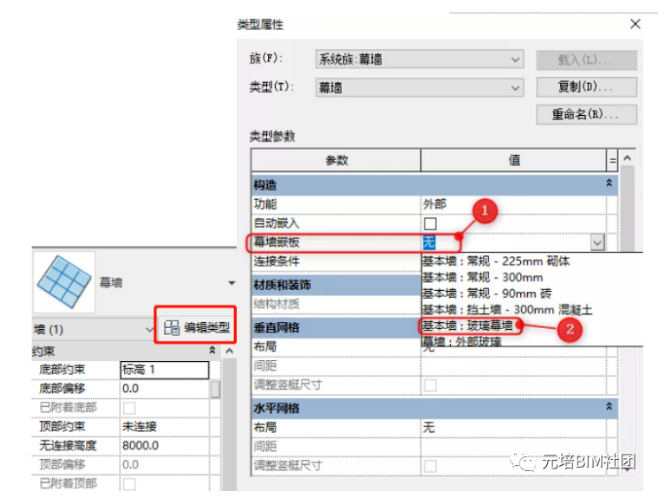Collapse the 约束 constraints section
Screen dimensions: 666x504
(212, 350)
